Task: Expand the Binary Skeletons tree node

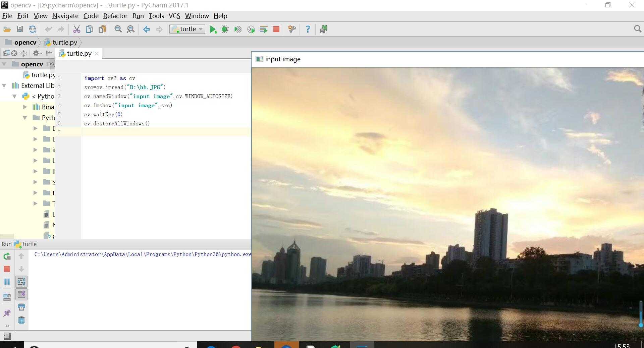Action: click(x=25, y=107)
